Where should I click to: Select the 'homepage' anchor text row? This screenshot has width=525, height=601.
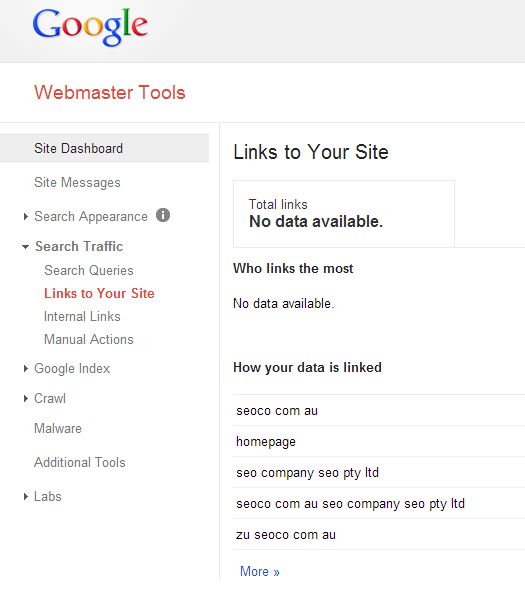(x=379, y=442)
